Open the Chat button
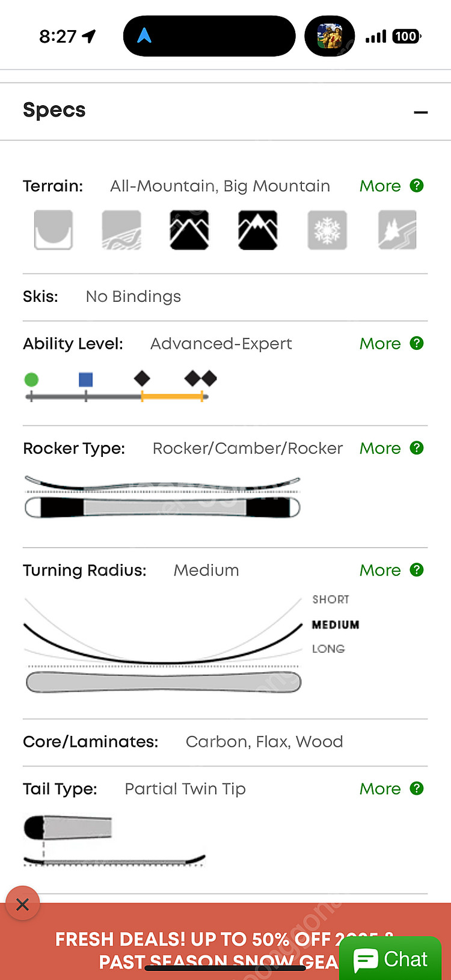Image resolution: width=451 pixels, height=980 pixels. [x=391, y=959]
